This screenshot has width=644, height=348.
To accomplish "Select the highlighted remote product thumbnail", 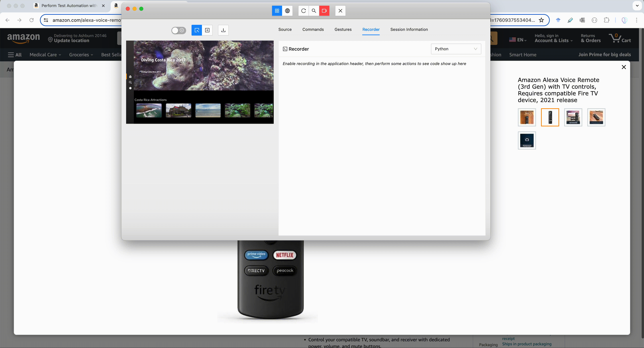I will (550, 117).
